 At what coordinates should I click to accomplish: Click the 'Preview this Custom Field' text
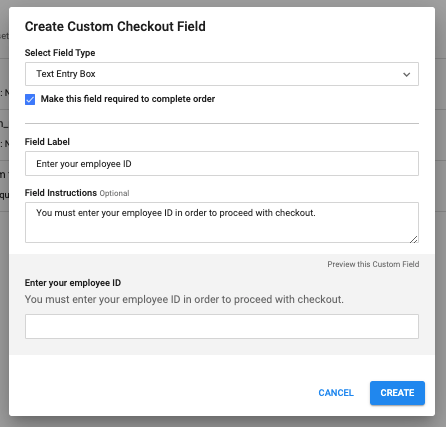point(373,264)
